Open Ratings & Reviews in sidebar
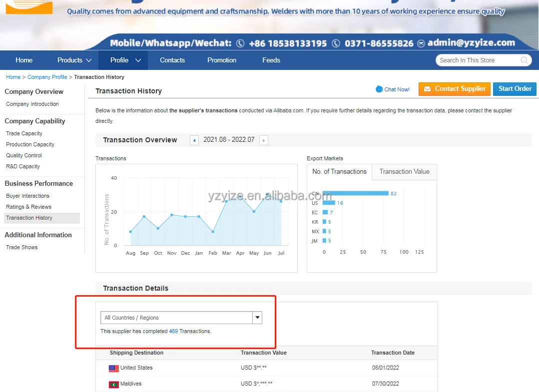Viewport: 539px width, 392px height. (x=28, y=207)
